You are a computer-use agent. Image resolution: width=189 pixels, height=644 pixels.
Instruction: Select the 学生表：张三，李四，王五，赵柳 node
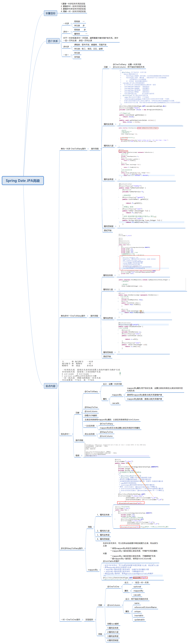tap(88, 49)
